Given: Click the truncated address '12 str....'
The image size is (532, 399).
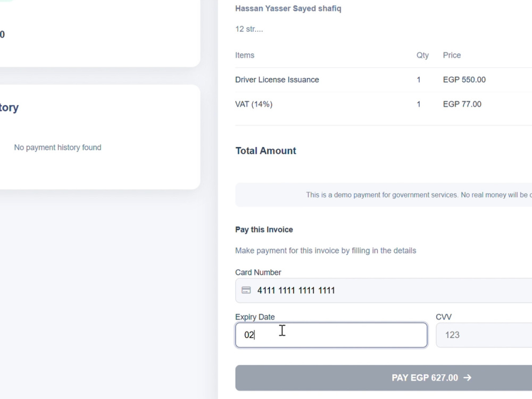Looking at the screenshot, I should coord(249,29).
